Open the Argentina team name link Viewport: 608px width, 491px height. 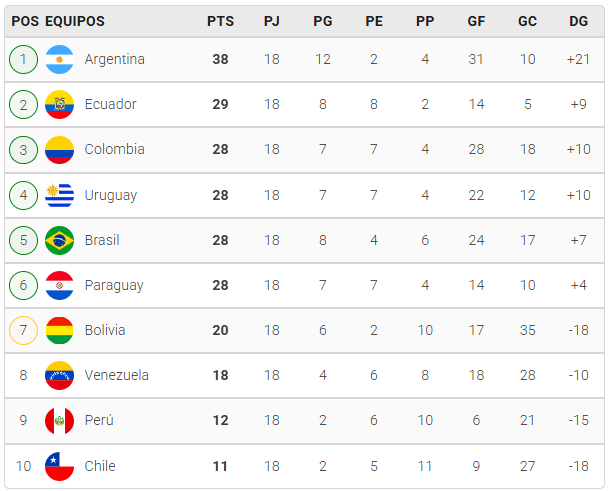pyautogui.click(x=115, y=59)
